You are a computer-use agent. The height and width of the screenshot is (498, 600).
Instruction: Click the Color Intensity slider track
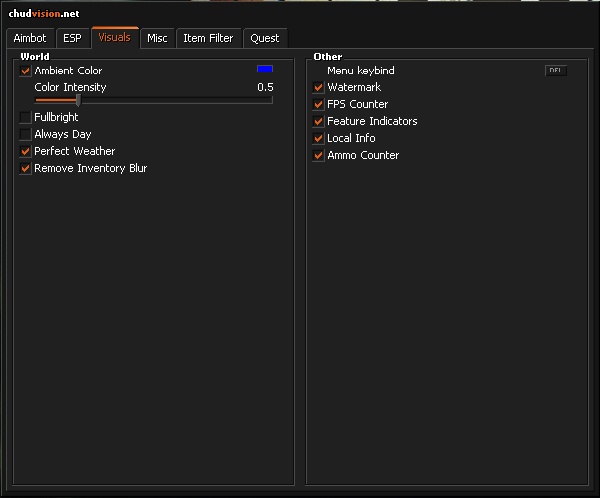[x=154, y=100]
